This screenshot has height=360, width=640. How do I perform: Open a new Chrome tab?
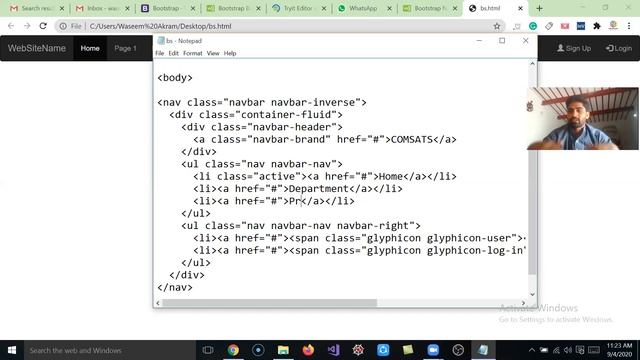pos(539,8)
